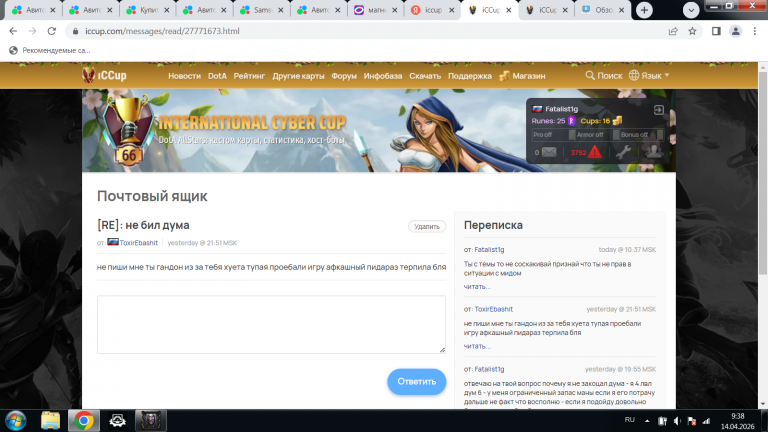Screen dimensions: 768x432
Task: Click the Chrome icon in the taskbar
Action: coord(84,420)
